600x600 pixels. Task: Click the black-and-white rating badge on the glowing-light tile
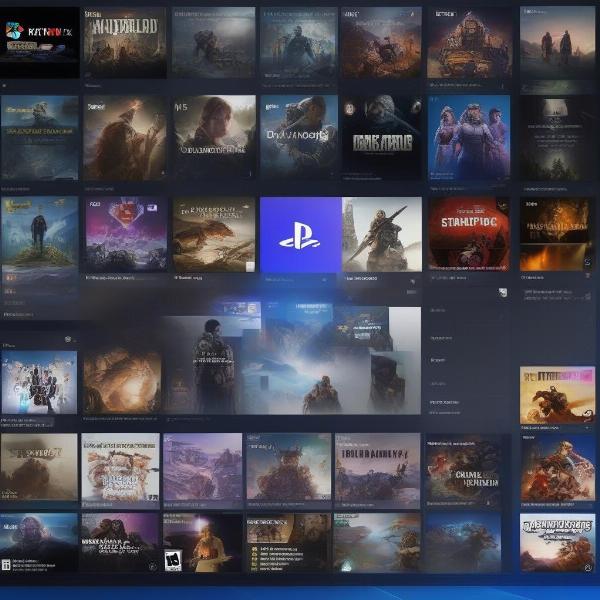pyautogui.click(x=173, y=561)
